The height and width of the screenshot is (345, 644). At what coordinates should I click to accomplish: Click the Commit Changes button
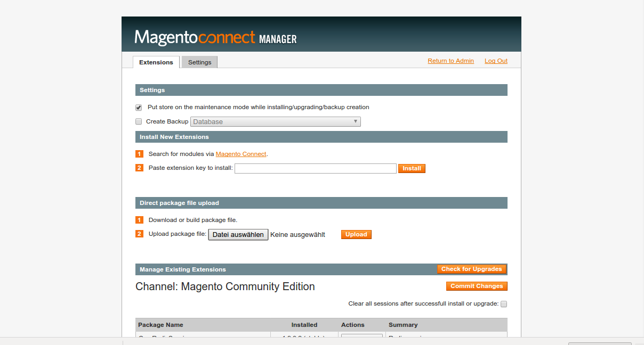point(477,286)
